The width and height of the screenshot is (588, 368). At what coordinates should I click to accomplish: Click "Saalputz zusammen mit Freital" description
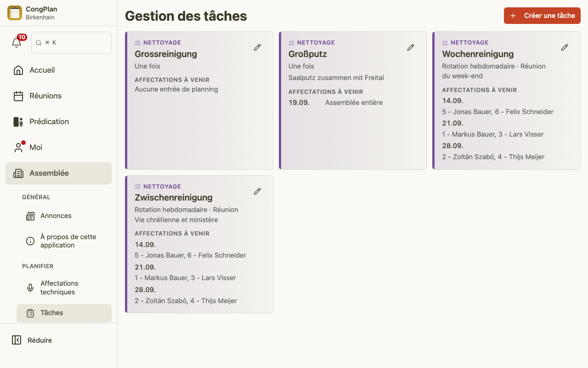(336, 78)
